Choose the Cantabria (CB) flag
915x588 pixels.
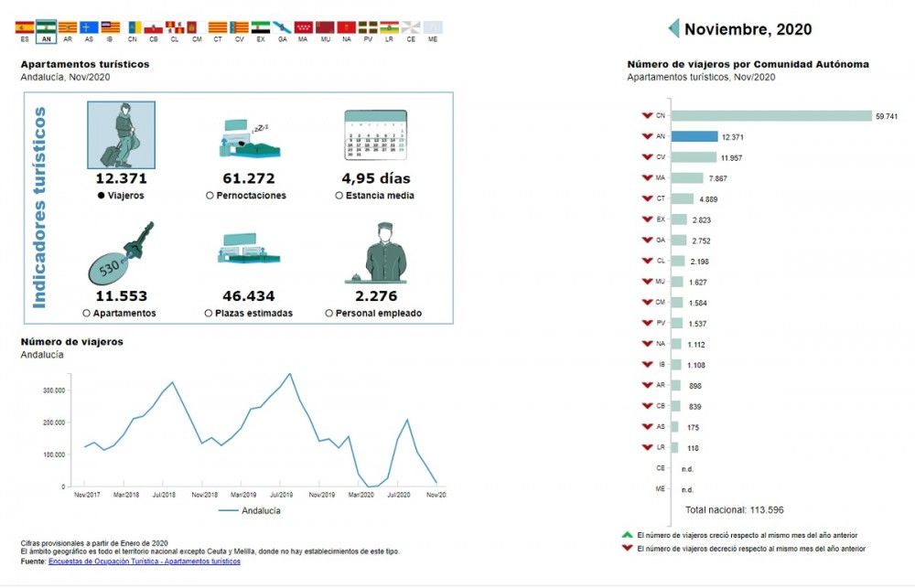click(154, 27)
